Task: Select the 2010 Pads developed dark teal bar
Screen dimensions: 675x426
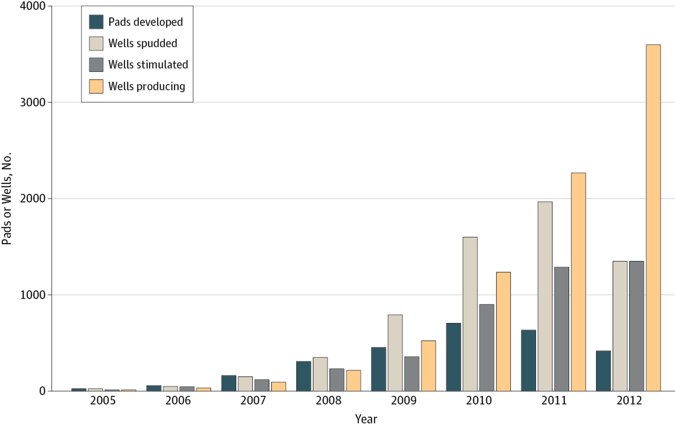Action: [x=453, y=357]
